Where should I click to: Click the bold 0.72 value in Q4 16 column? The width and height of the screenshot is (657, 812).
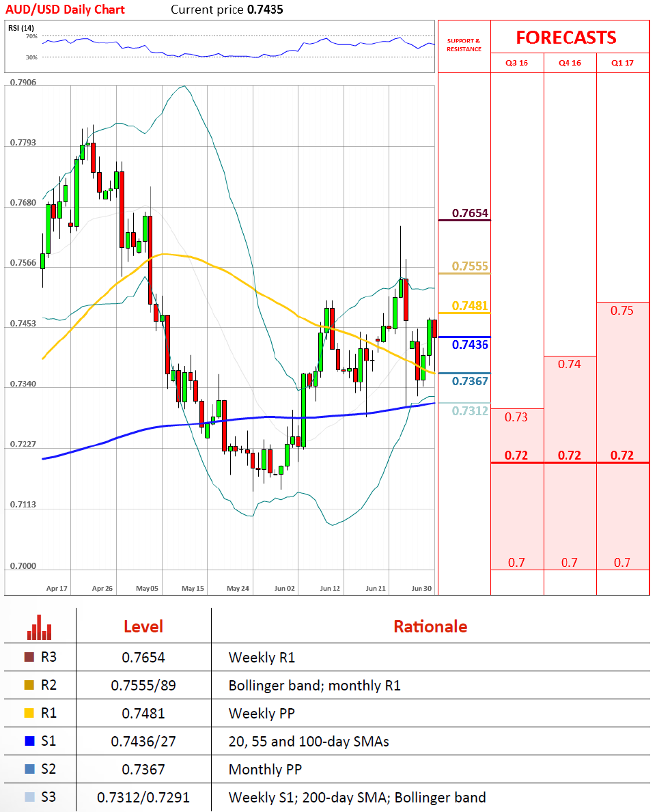tap(570, 456)
